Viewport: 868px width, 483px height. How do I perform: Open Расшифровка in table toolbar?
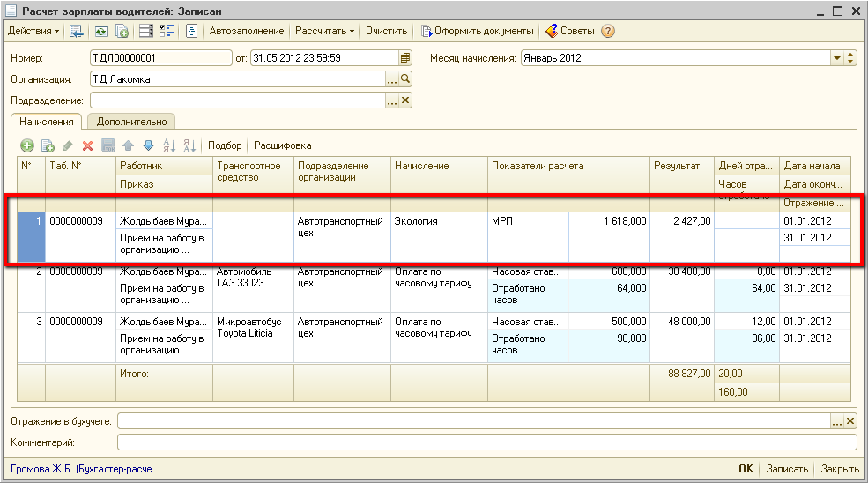coord(283,145)
